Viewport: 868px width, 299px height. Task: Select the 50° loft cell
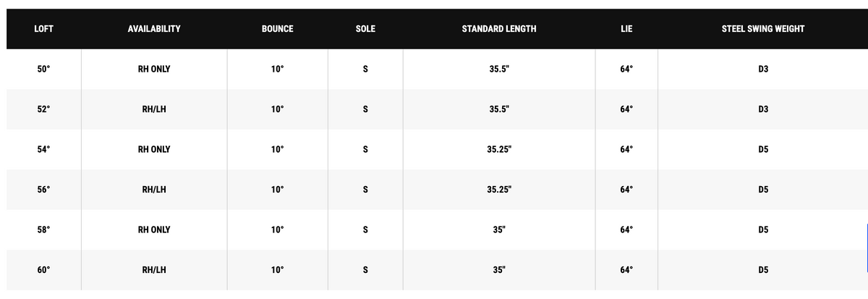pyautogui.click(x=44, y=70)
